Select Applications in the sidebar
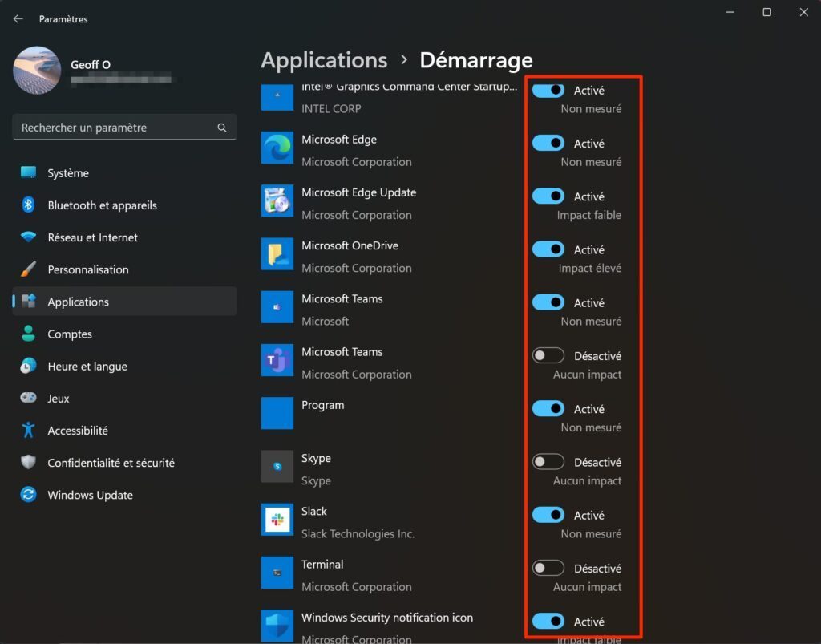821x644 pixels. (x=124, y=302)
